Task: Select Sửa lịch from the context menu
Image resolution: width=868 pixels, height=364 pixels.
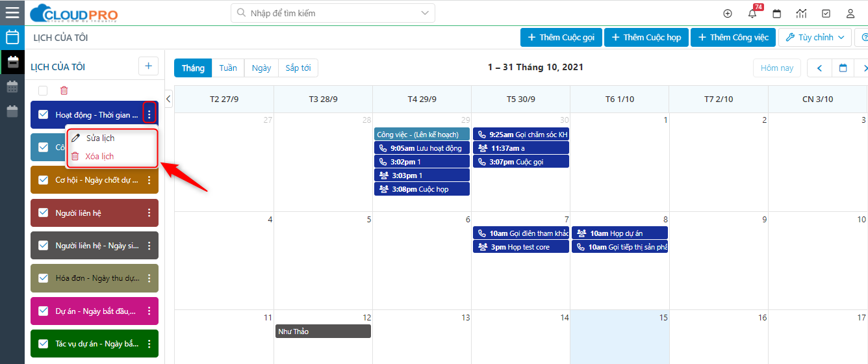Action: point(100,138)
